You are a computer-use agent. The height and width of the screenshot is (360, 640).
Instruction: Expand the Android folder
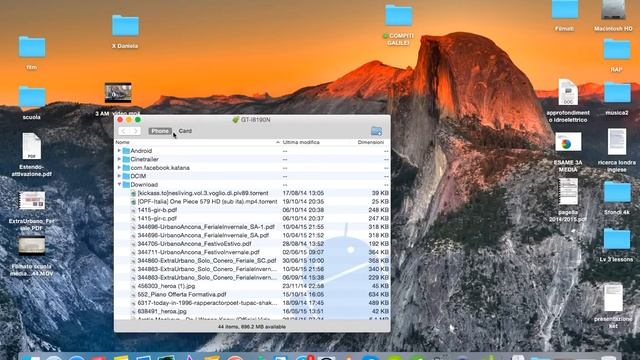[119, 151]
